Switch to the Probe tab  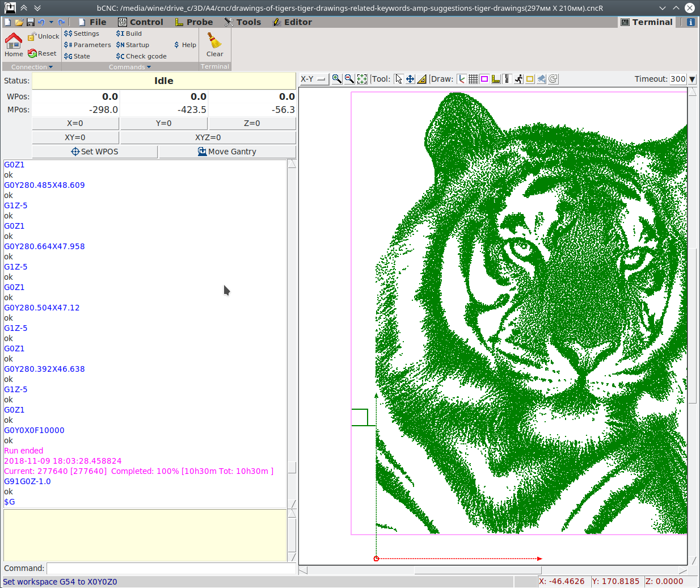click(x=194, y=22)
